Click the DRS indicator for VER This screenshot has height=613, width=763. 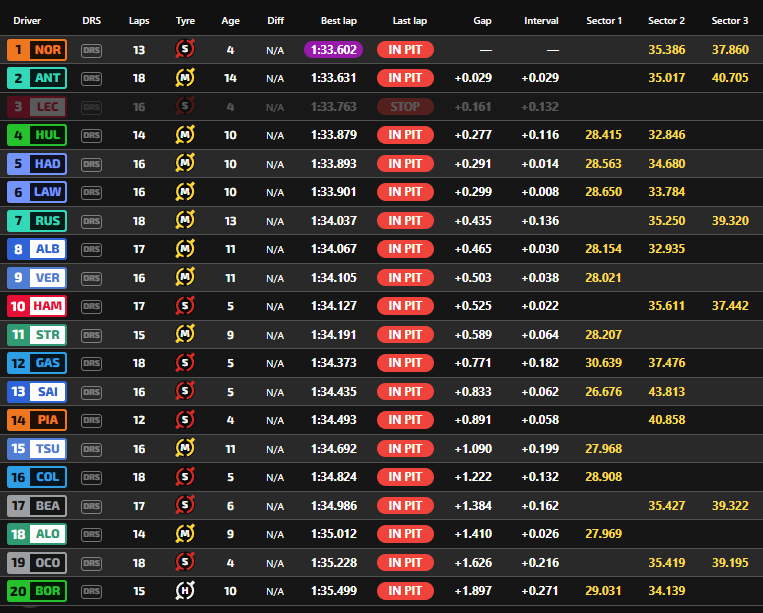(x=92, y=278)
